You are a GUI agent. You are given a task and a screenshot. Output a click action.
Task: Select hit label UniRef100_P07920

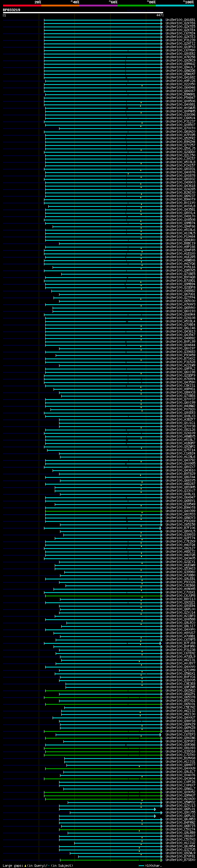[x=180, y=410]
